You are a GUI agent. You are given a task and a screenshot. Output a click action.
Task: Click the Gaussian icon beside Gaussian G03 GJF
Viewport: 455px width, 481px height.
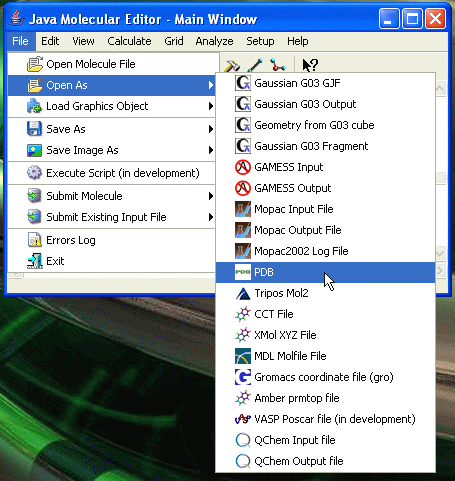243,83
